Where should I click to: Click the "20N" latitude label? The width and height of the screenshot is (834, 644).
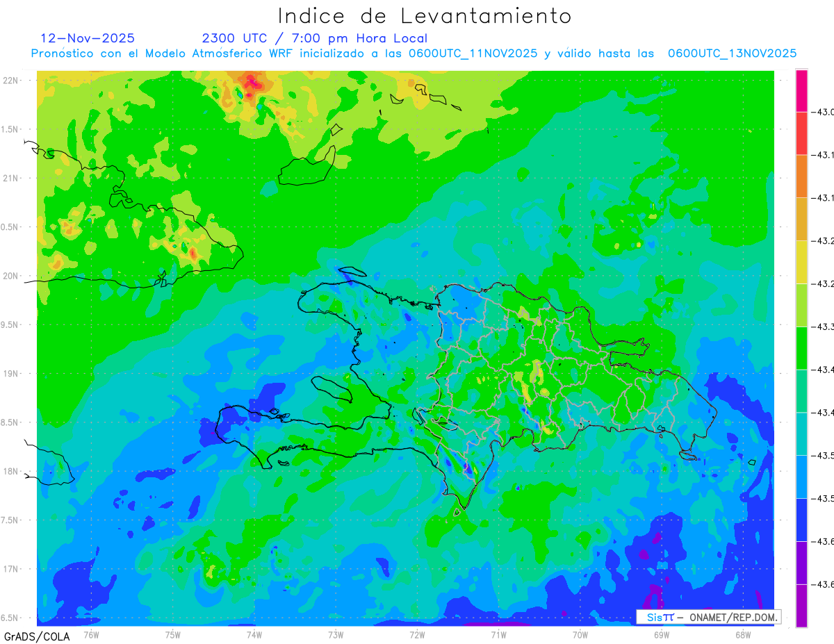[x=10, y=276]
